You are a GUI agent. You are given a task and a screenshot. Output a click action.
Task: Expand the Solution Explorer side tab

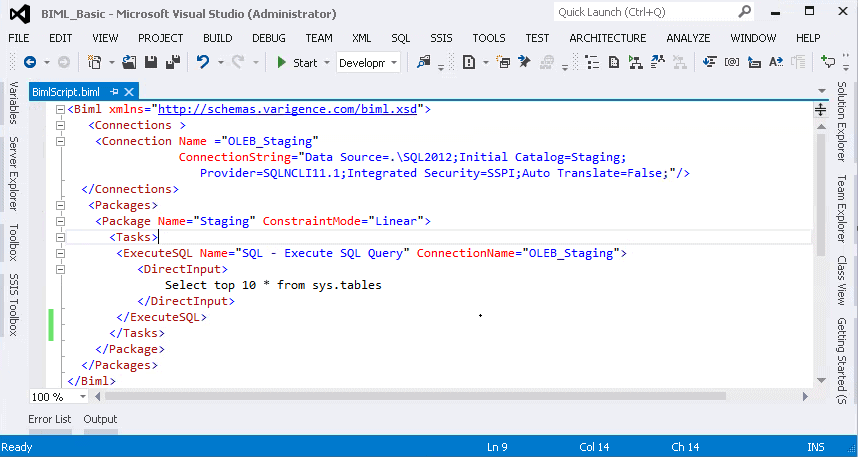(x=842, y=121)
